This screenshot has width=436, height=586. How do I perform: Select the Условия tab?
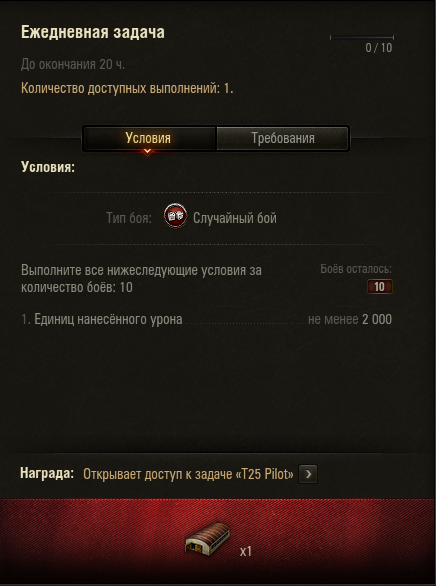pyautogui.click(x=148, y=138)
